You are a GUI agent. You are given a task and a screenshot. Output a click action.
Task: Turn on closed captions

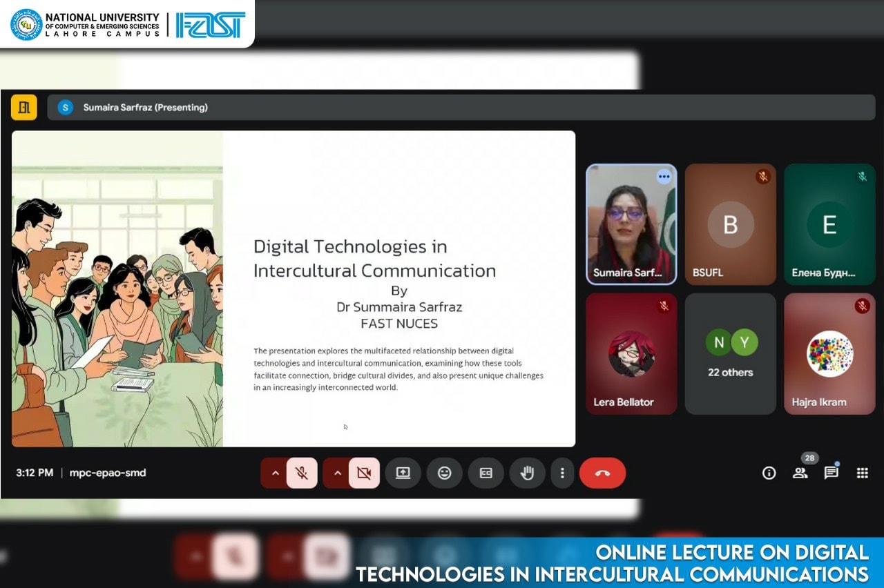point(486,473)
